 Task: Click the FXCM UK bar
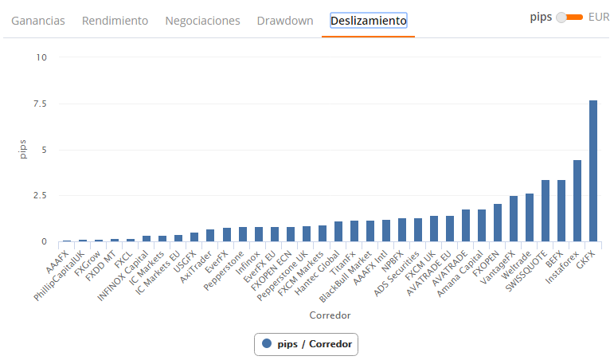point(434,229)
